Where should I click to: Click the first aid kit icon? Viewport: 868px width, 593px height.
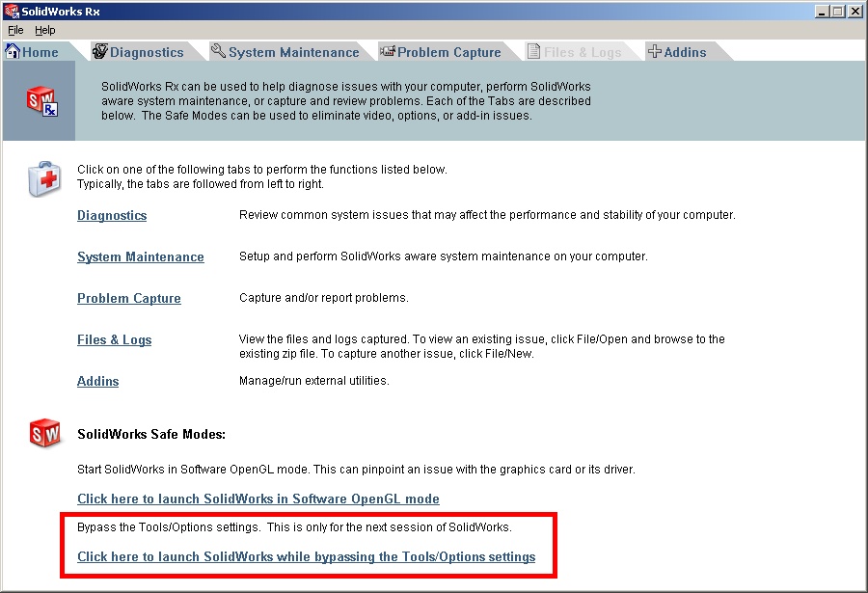pos(44,178)
